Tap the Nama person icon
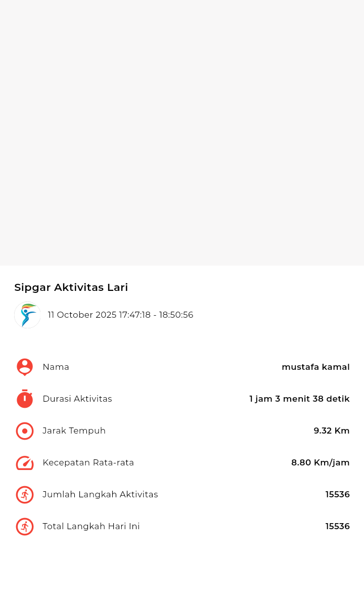 (x=25, y=367)
